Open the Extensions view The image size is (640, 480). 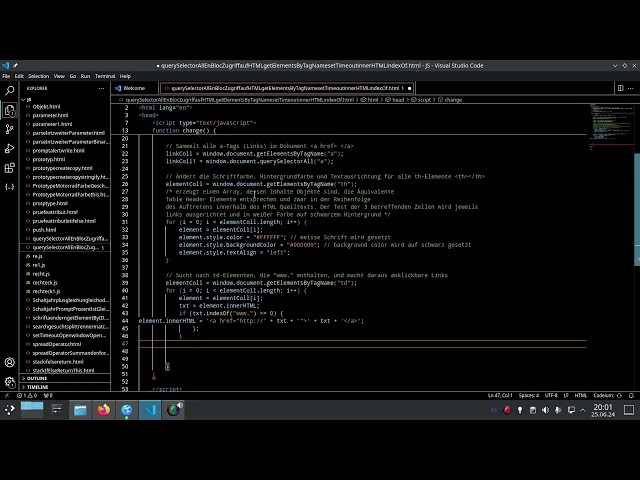coord(9,168)
